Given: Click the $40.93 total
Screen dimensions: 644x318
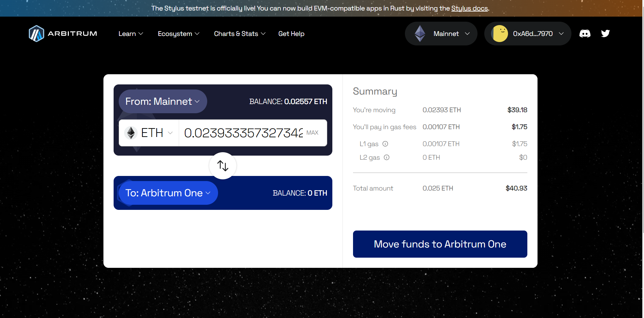Looking at the screenshot, I should pos(516,188).
